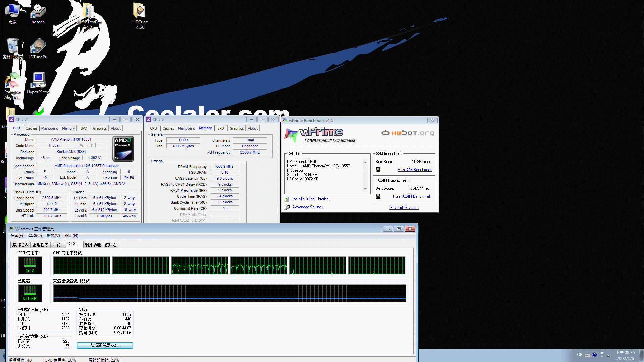Launch the hdtach desktop shortcut
The height and width of the screenshot is (362, 644).
click(x=38, y=13)
